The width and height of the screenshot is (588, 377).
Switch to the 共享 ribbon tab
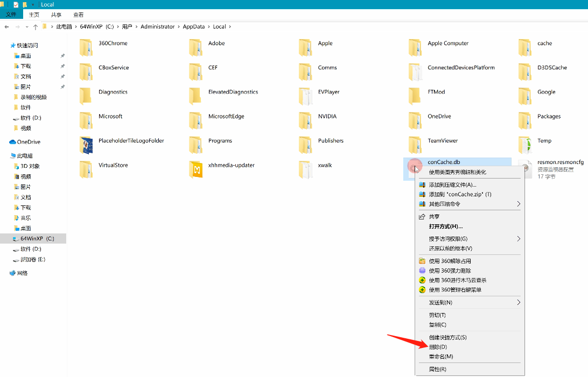[x=56, y=15]
